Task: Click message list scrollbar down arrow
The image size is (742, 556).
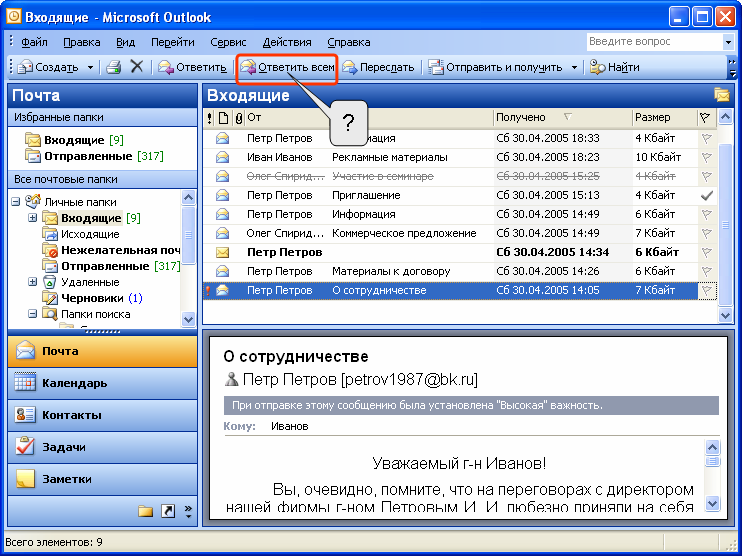Action: [x=725, y=315]
